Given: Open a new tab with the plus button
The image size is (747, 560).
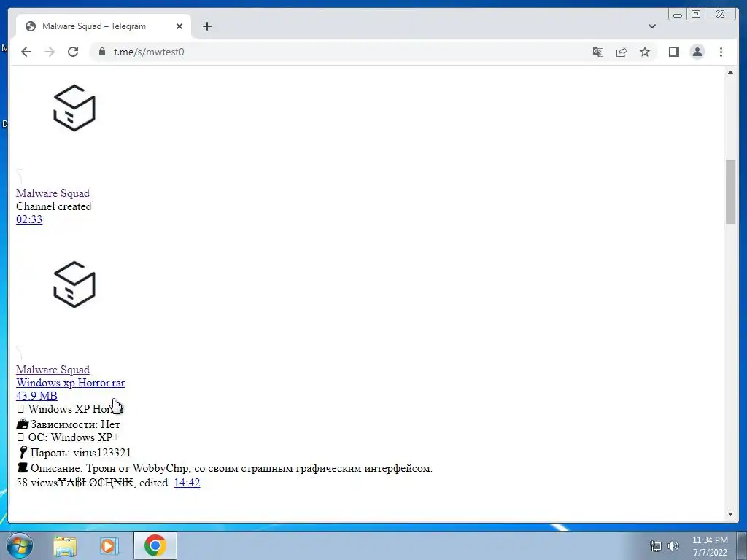Looking at the screenshot, I should point(206,26).
